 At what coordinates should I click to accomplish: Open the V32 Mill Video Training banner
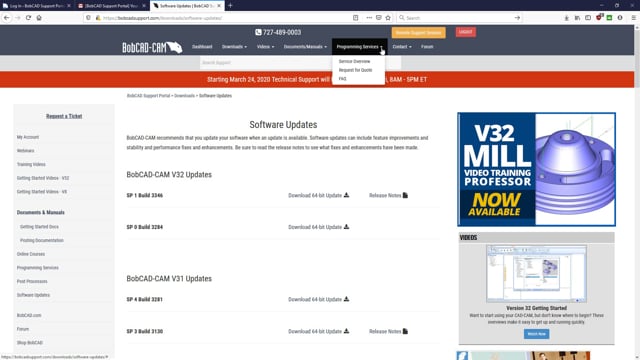(536, 169)
